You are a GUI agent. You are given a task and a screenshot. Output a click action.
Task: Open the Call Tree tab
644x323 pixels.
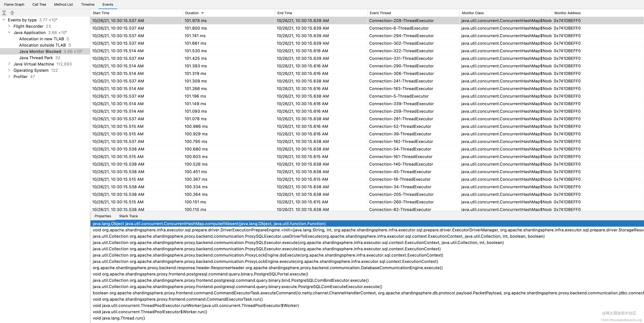(x=39, y=4)
